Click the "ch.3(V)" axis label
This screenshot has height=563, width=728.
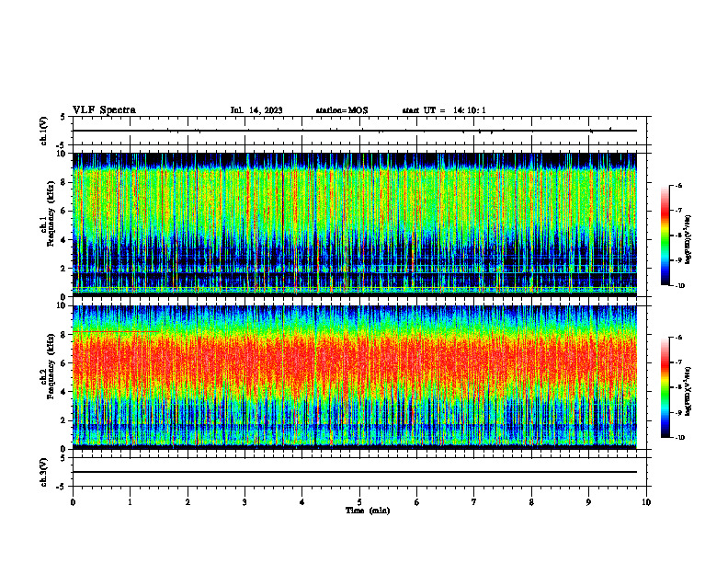(x=44, y=472)
